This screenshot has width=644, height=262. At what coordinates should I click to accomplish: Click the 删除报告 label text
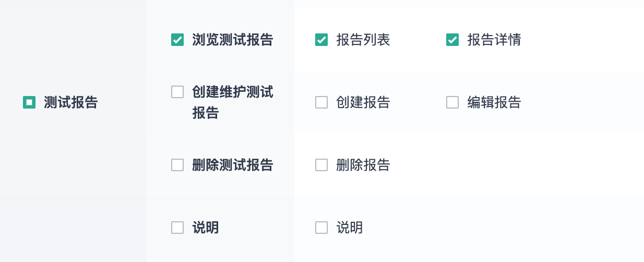tap(363, 165)
